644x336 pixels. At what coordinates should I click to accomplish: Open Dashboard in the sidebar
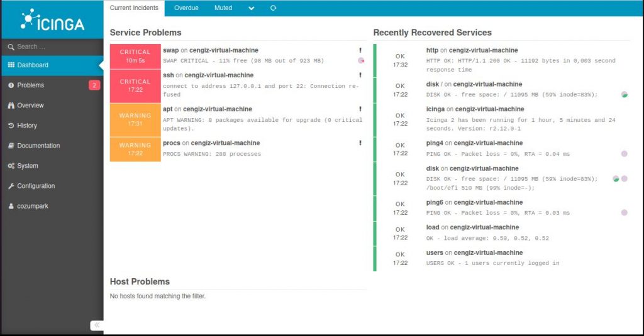click(52, 65)
